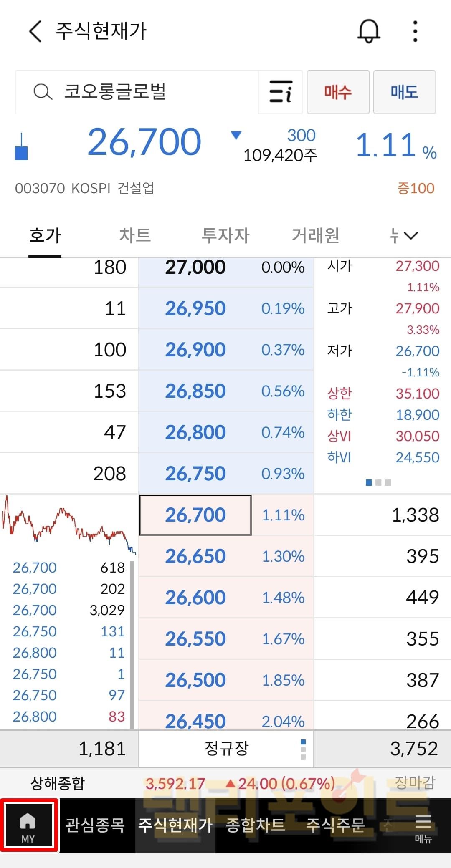
Task: Open 정규장 session selector
Action: click(x=226, y=749)
